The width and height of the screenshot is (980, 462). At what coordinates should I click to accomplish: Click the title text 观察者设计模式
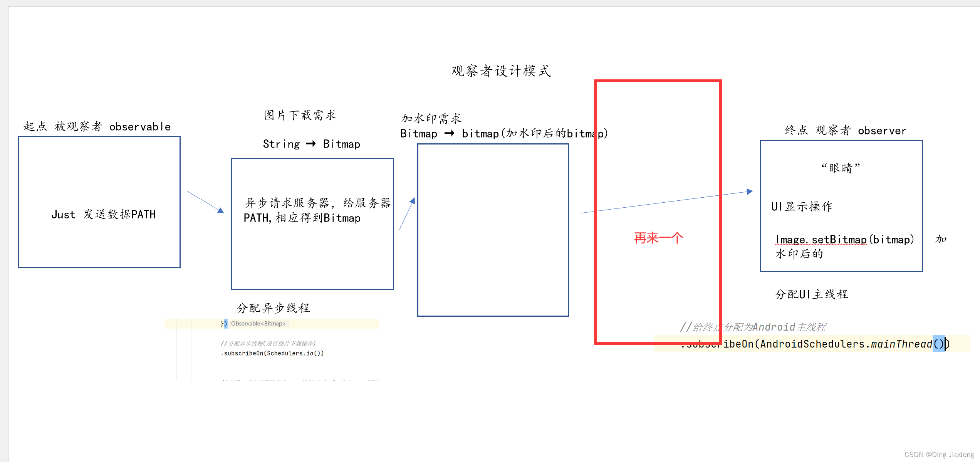pos(501,71)
